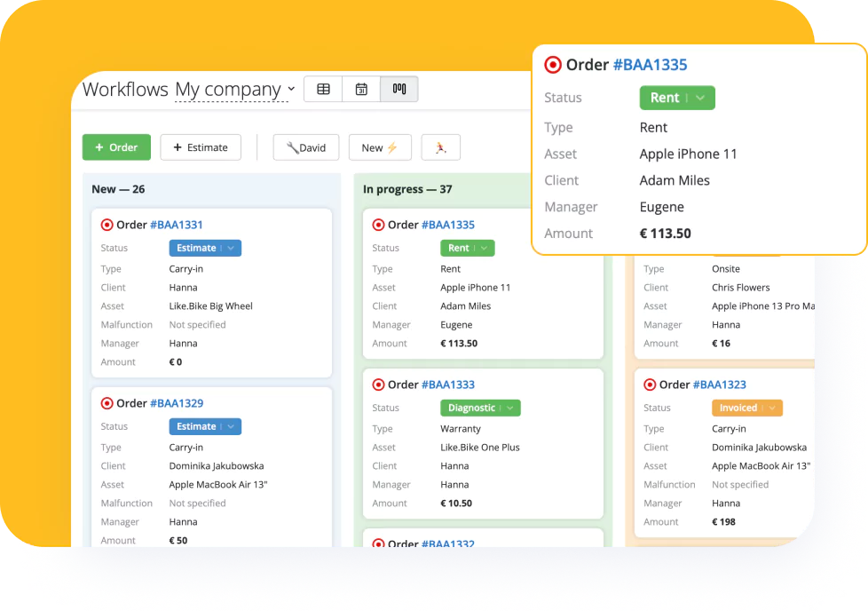Switch to table view icon
The width and height of the screenshot is (868, 611).
(323, 89)
